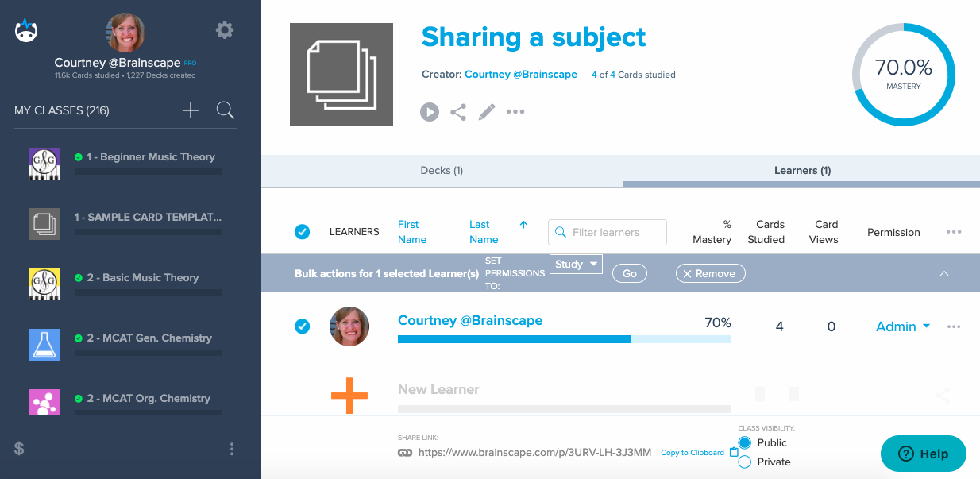
Task: Click the share link URL text
Action: click(534, 453)
